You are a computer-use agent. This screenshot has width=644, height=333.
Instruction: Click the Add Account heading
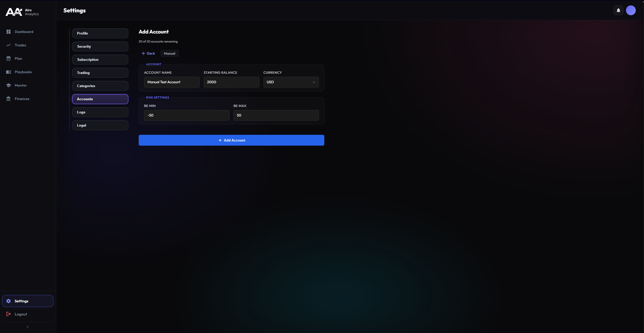(154, 32)
